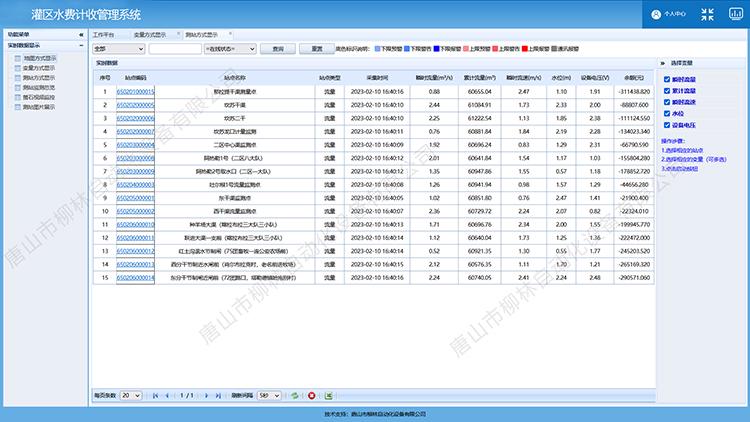Select 地图方式显示 in the menu tree
Image resolution: width=750 pixels, height=422 pixels.
(x=40, y=58)
